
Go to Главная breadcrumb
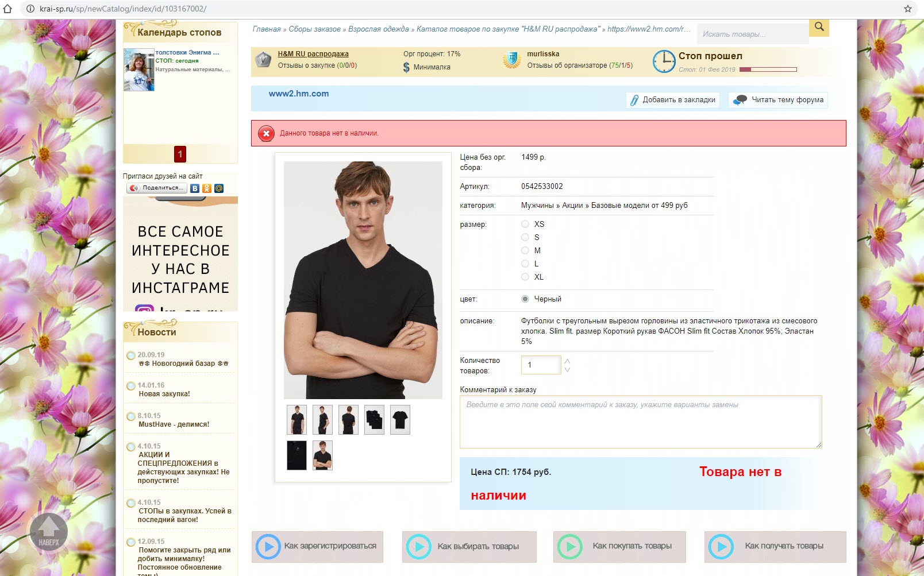[267, 29]
